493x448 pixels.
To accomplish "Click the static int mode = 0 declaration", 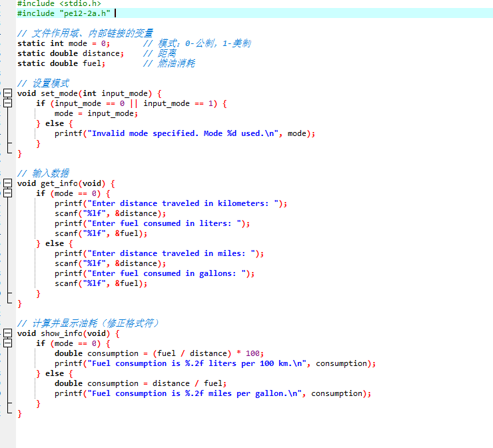I will pyautogui.click(x=63, y=43).
